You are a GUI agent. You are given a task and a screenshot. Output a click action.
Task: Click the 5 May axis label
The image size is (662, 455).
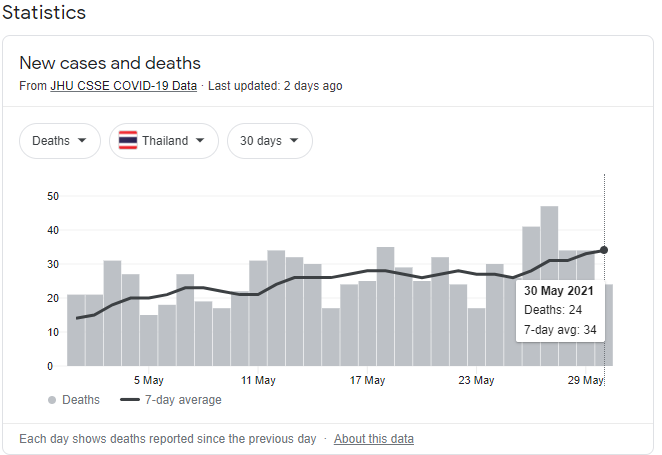(147, 380)
